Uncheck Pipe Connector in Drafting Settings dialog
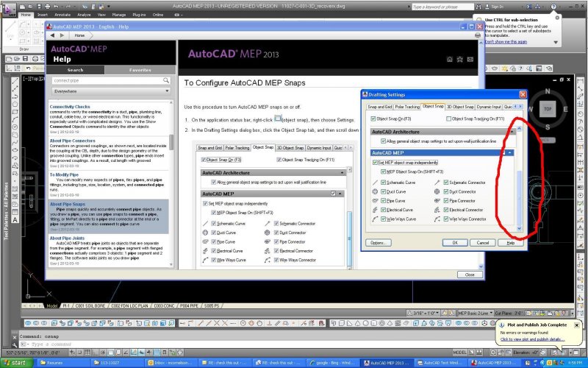 pyautogui.click(x=446, y=201)
